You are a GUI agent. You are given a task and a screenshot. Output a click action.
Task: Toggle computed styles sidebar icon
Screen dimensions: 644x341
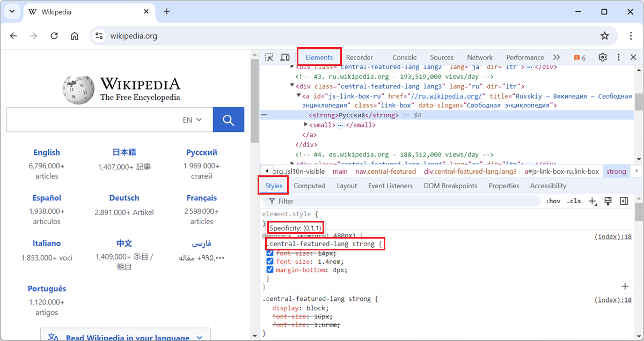click(624, 201)
